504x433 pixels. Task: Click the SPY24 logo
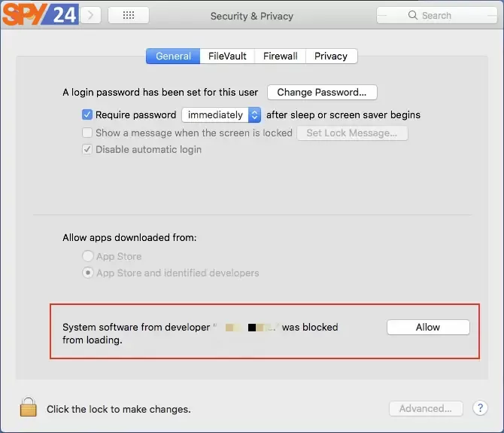(x=40, y=14)
